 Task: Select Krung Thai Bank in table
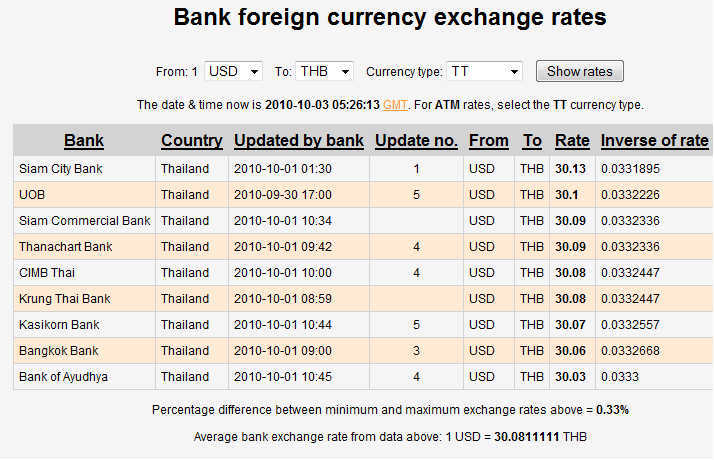[x=65, y=298]
